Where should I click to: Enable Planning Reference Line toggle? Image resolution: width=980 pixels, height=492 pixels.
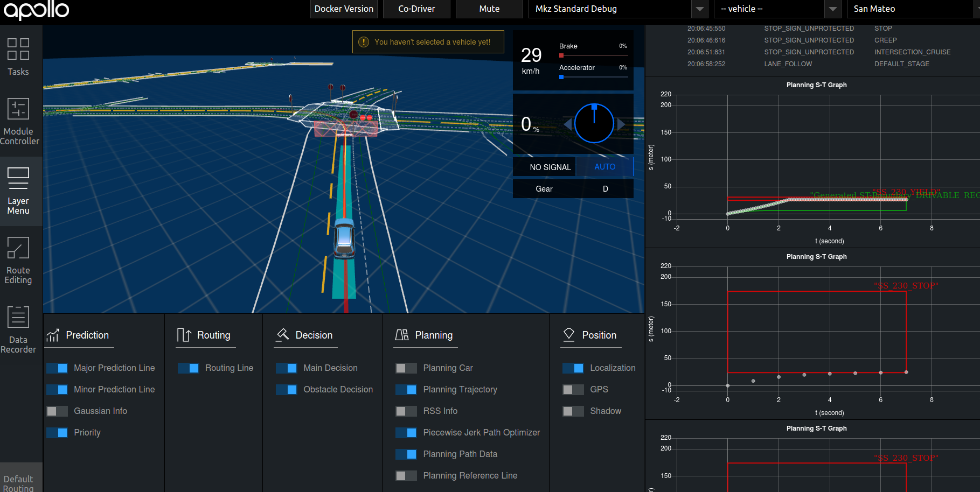[406, 476]
